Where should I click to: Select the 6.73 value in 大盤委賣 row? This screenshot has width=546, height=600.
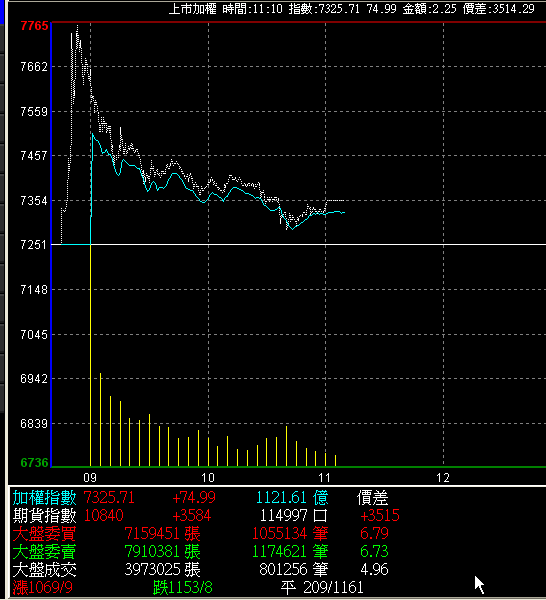[375, 551]
